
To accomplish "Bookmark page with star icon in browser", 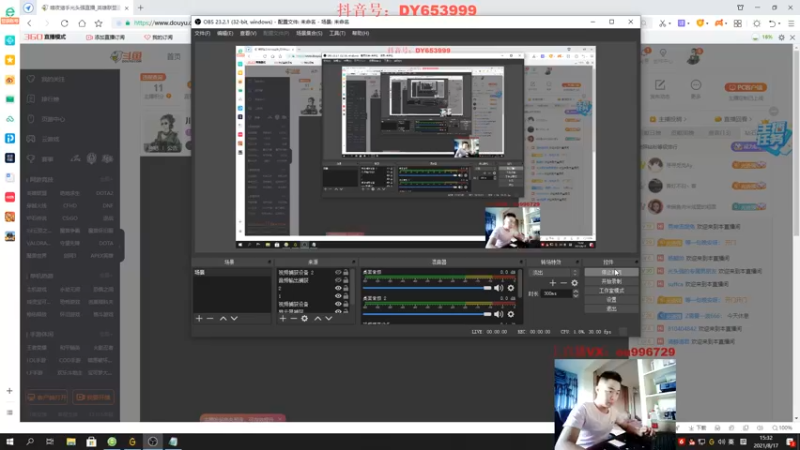I will (98, 23).
